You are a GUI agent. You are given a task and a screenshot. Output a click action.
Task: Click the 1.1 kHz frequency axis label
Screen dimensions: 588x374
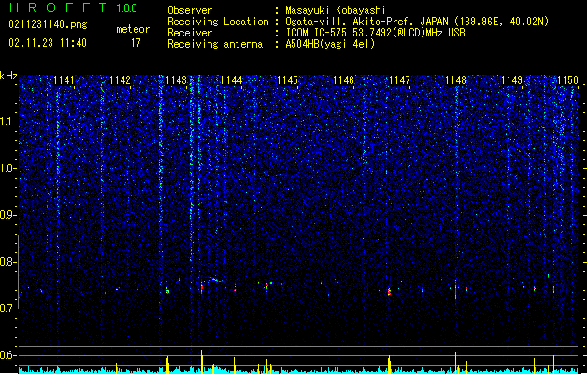(8, 122)
